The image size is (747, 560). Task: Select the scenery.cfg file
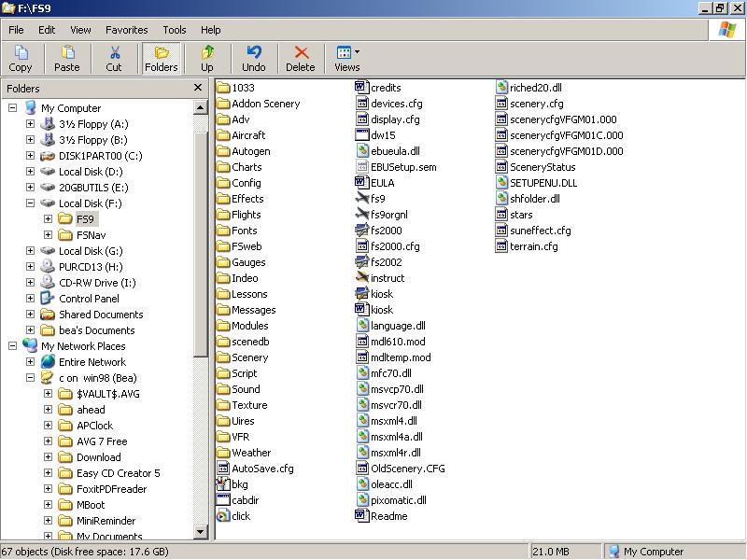coord(536,104)
